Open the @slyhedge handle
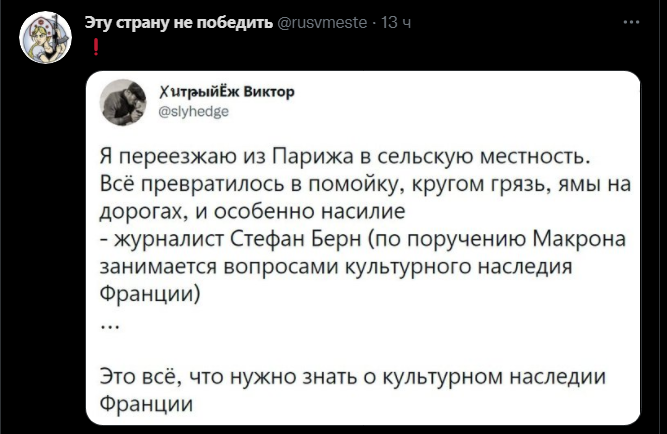The height and width of the screenshot is (434, 667). click(x=194, y=111)
